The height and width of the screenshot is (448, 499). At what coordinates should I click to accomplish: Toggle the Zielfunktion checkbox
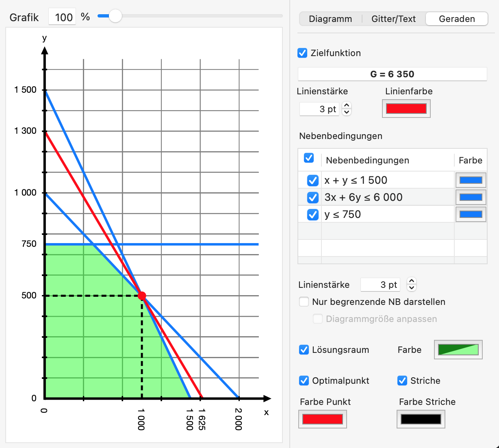[302, 53]
